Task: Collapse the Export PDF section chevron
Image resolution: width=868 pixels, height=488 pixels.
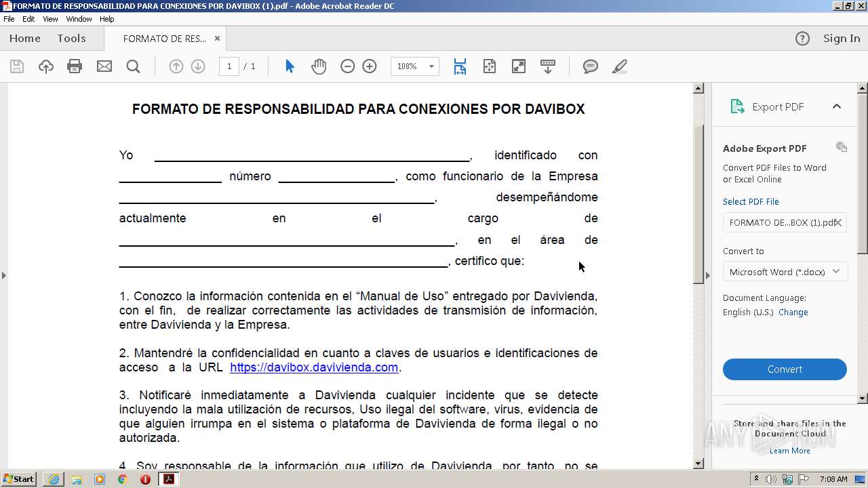Action: [x=837, y=106]
